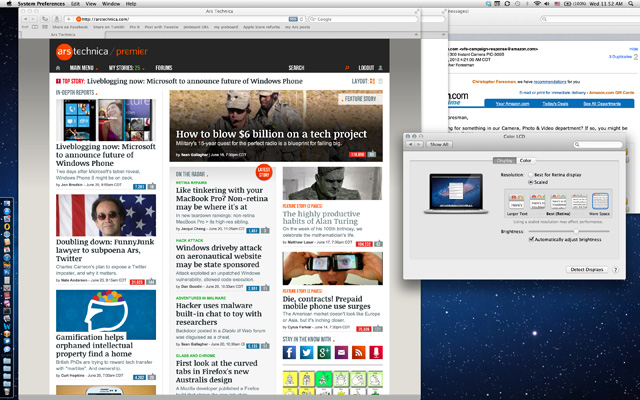640x400 pixels.
Task: Go back in System Preferences
Action: 410,144
